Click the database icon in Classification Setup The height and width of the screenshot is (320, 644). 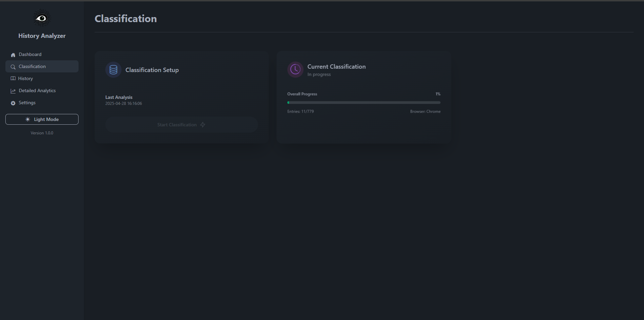113,70
